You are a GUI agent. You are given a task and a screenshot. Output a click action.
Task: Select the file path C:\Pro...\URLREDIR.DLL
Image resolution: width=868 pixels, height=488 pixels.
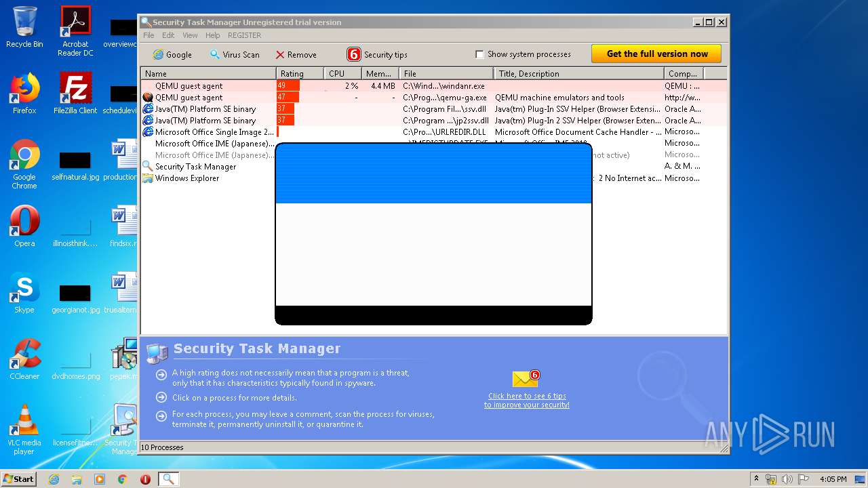click(x=444, y=132)
